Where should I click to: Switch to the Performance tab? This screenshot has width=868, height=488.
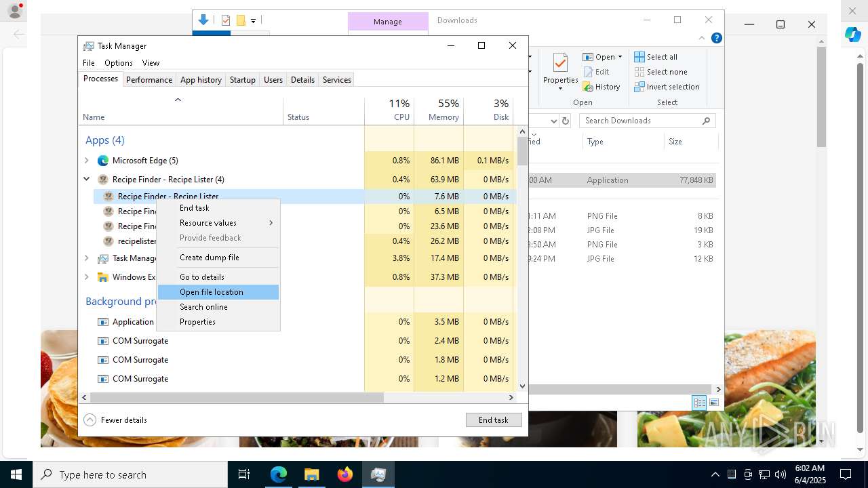[x=149, y=80]
